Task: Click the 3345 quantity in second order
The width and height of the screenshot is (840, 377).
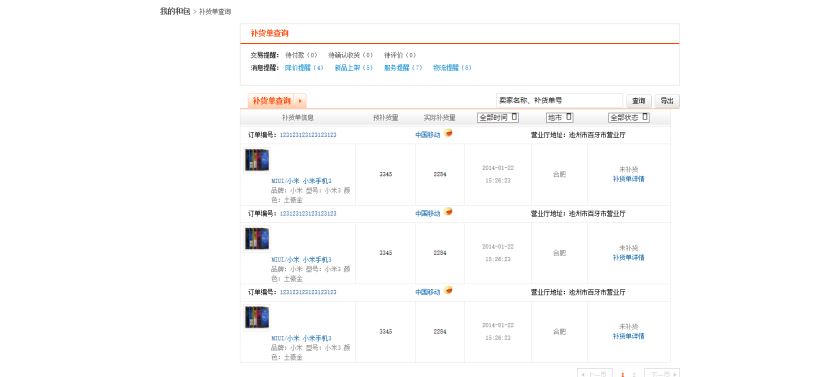Action: tap(386, 253)
